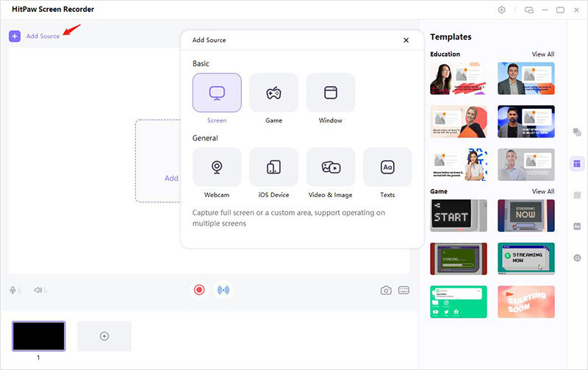Viewport: 588px width, 370px height.
Task: Toggle the system speaker audio
Action: pyautogui.click(x=38, y=291)
